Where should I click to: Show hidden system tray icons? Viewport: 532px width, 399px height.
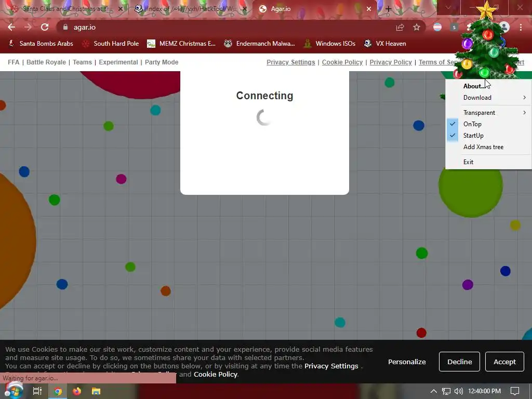[x=433, y=391]
